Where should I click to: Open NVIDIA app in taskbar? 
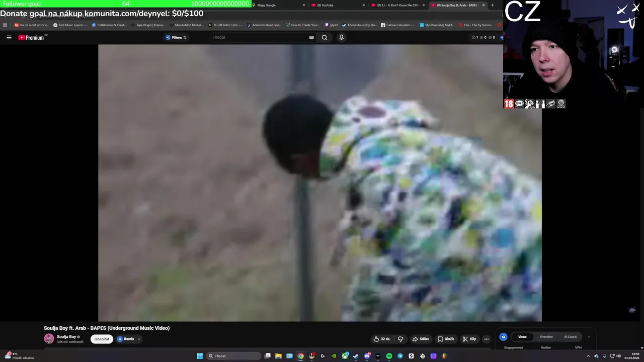(x=334, y=356)
